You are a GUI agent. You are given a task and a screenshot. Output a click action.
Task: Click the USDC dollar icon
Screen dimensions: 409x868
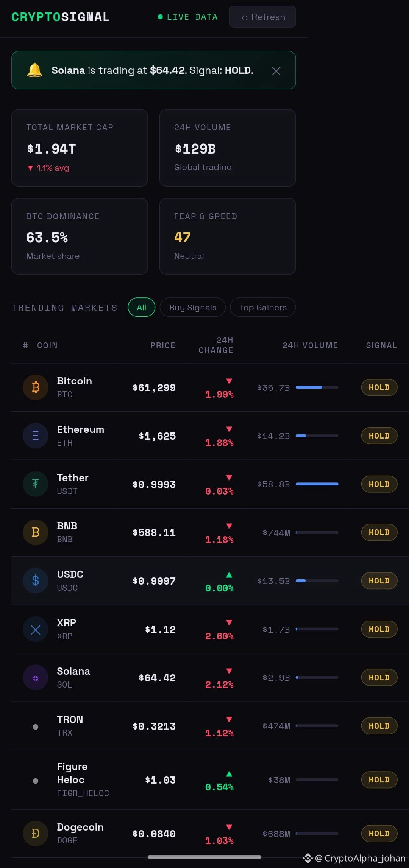coord(36,581)
